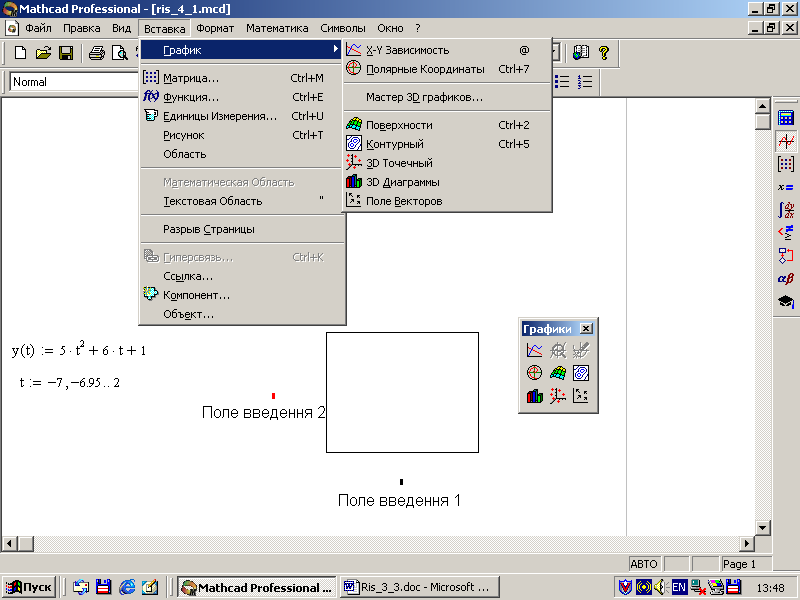Choose Контурный from the graph submenu
The height and width of the screenshot is (600, 800).
coord(447,144)
